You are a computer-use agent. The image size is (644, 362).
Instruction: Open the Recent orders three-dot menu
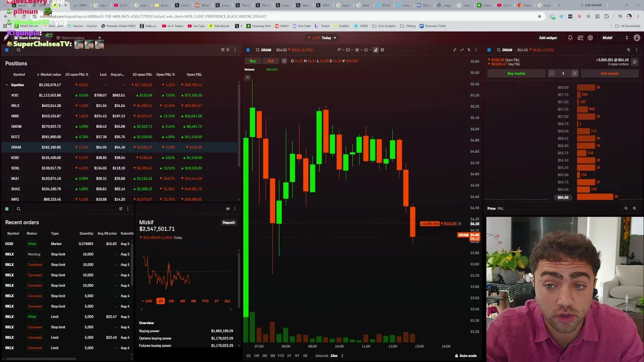tap(127, 209)
